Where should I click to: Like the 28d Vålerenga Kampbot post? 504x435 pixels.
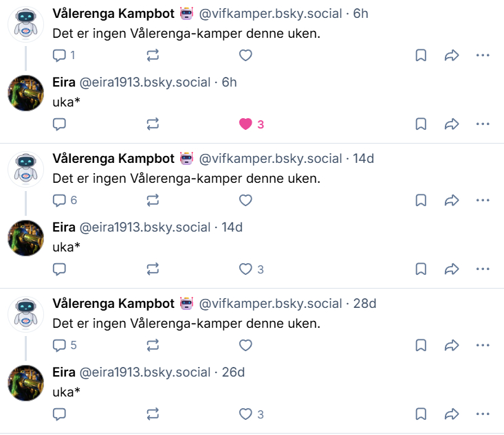[245, 346]
